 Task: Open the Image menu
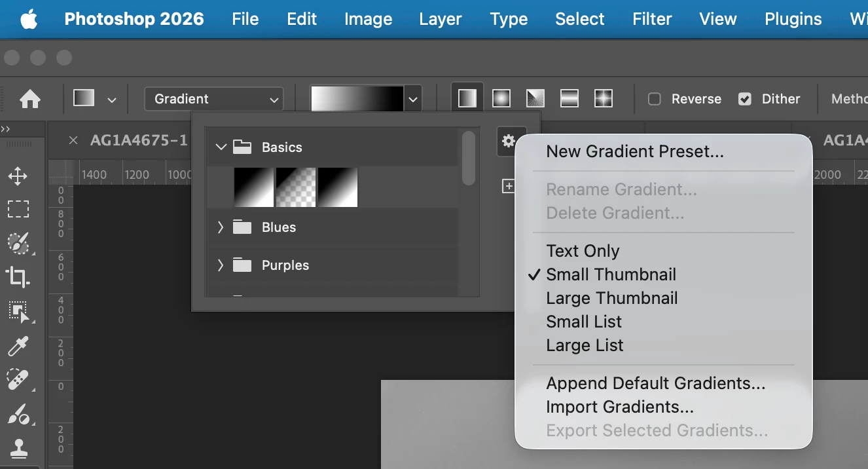click(x=369, y=19)
